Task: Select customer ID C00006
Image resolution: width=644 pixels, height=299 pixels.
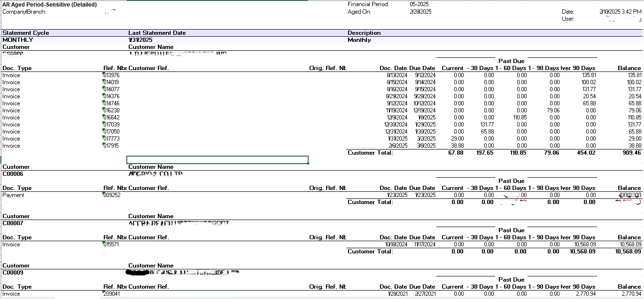Action: click(13, 174)
